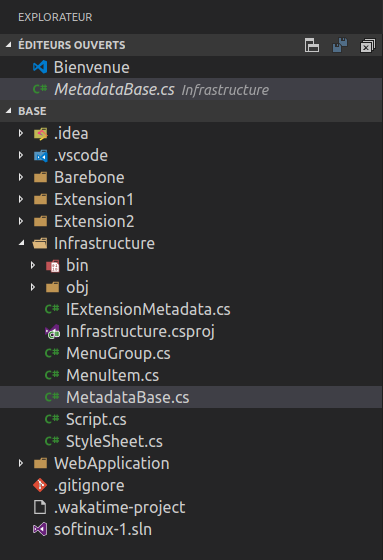Click the Close All Editors icon
383x560 pixels.
368,46
